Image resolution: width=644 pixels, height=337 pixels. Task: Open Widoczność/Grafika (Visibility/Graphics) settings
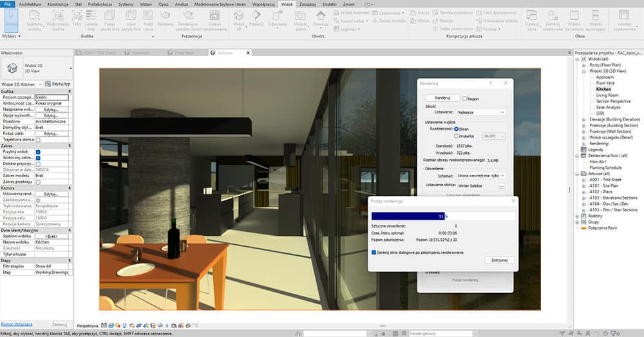(58, 21)
